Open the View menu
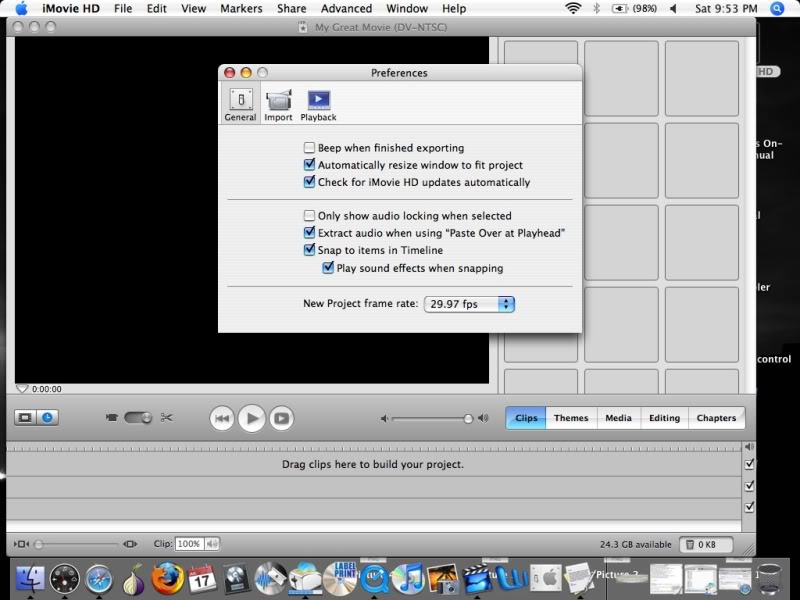 [194, 9]
